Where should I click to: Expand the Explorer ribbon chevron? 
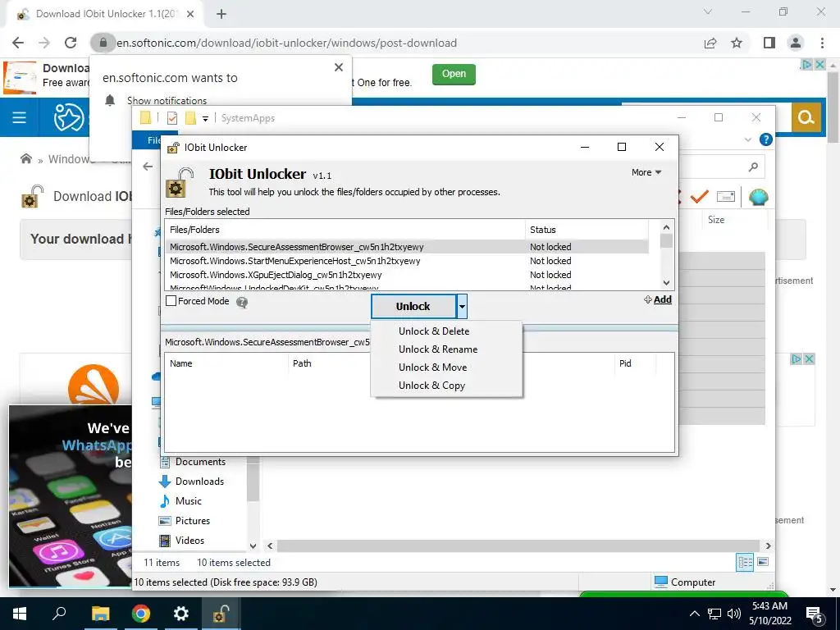[x=748, y=139]
